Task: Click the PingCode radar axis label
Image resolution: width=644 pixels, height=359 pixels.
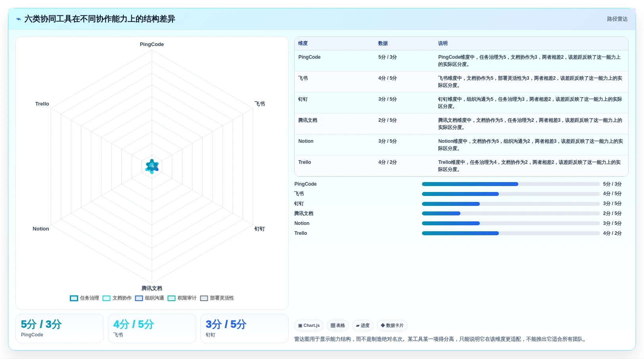Action: point(152,44)
